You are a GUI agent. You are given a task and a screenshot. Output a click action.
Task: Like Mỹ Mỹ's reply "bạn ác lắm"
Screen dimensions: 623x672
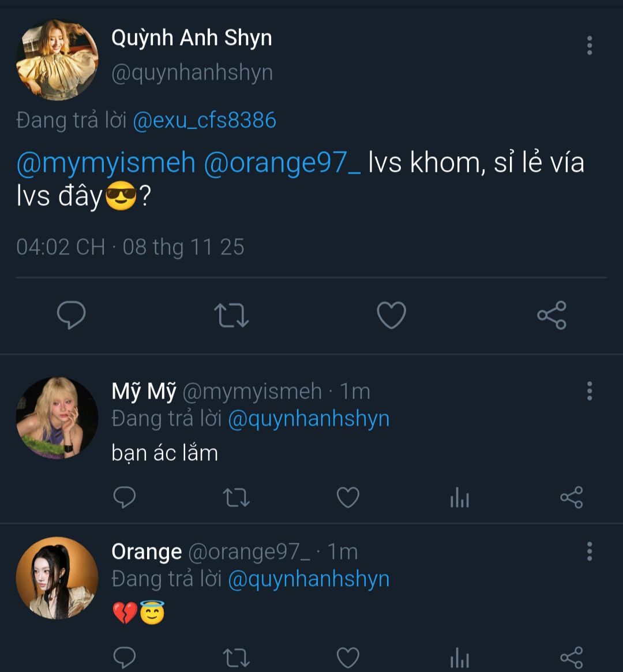[x=348, y=497]
